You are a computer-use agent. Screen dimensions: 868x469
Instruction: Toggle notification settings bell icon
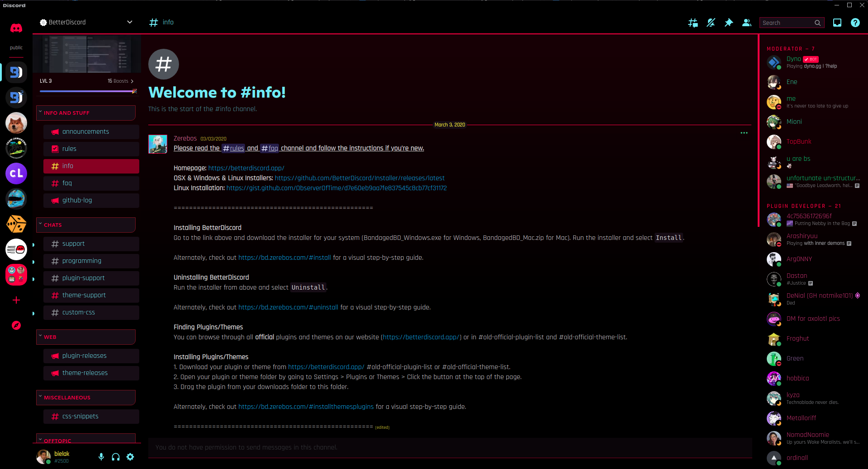click(711, 23)
